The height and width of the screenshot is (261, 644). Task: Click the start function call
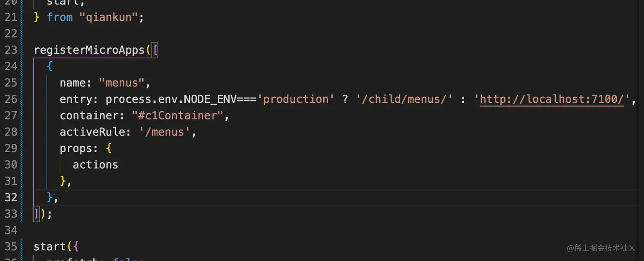tap(50, 246)
